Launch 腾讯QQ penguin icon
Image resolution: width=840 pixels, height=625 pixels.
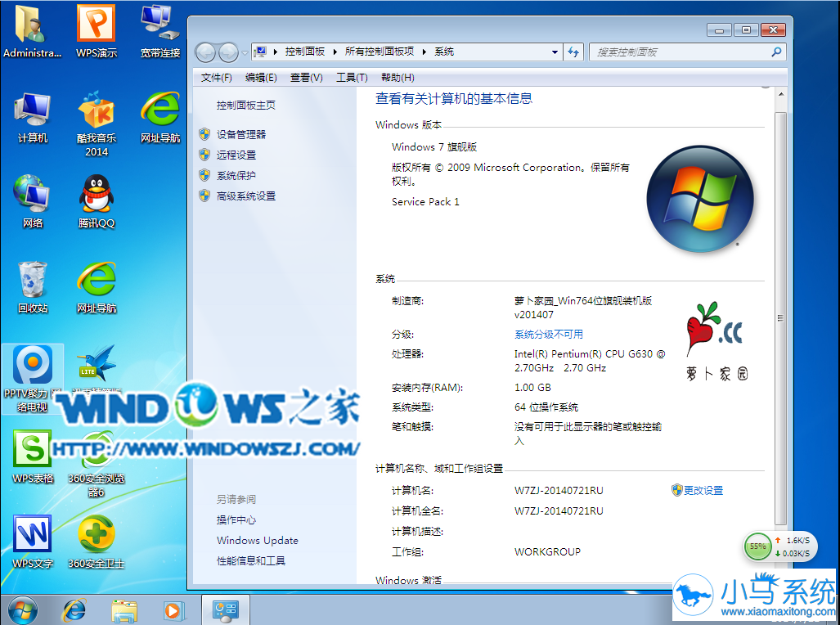[x=97, y=201]
